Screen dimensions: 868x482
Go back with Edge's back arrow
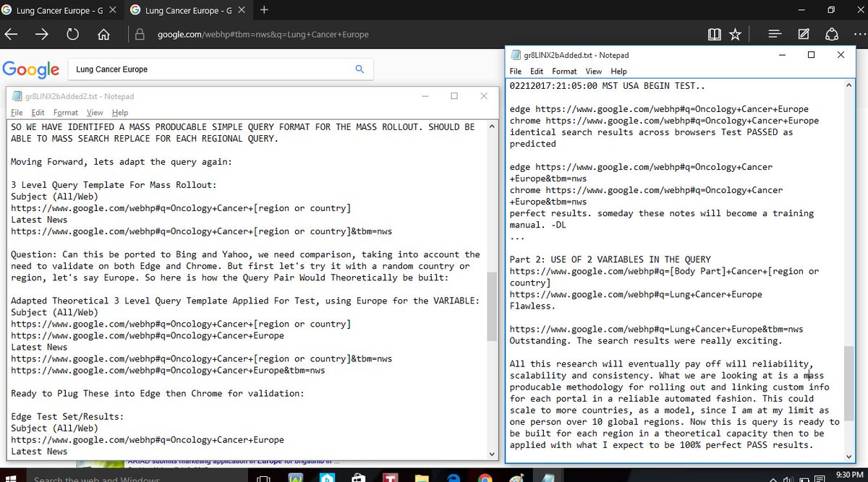point(11,34)
